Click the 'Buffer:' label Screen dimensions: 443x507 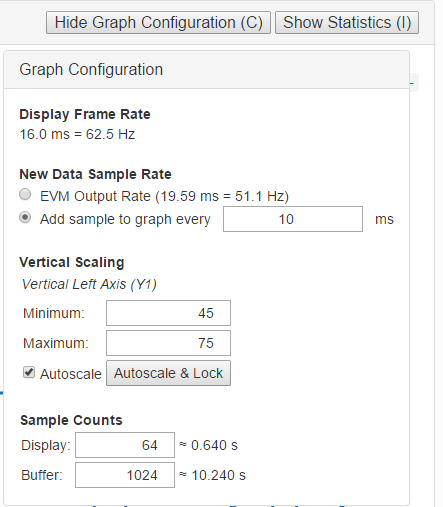[42, 475]
